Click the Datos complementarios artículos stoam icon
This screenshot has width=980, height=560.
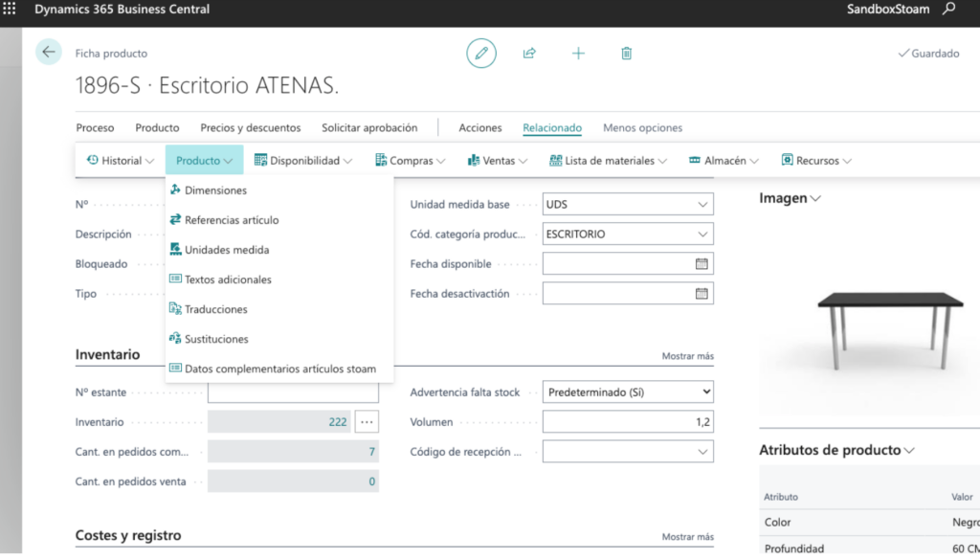[175, 369]
